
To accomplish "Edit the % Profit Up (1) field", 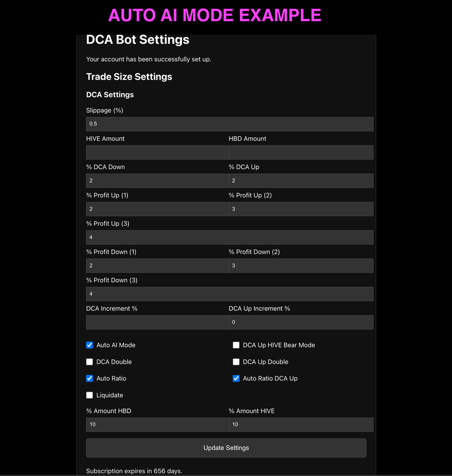I will [157, 209].
